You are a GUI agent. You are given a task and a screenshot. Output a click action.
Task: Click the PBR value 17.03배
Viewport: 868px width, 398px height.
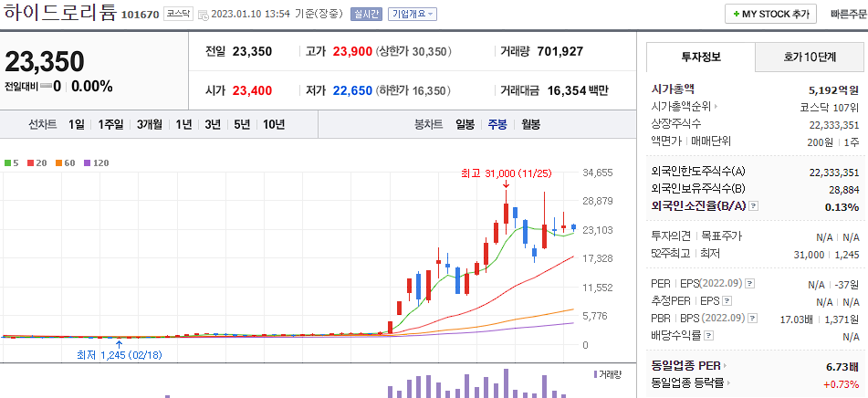point(795,319)
